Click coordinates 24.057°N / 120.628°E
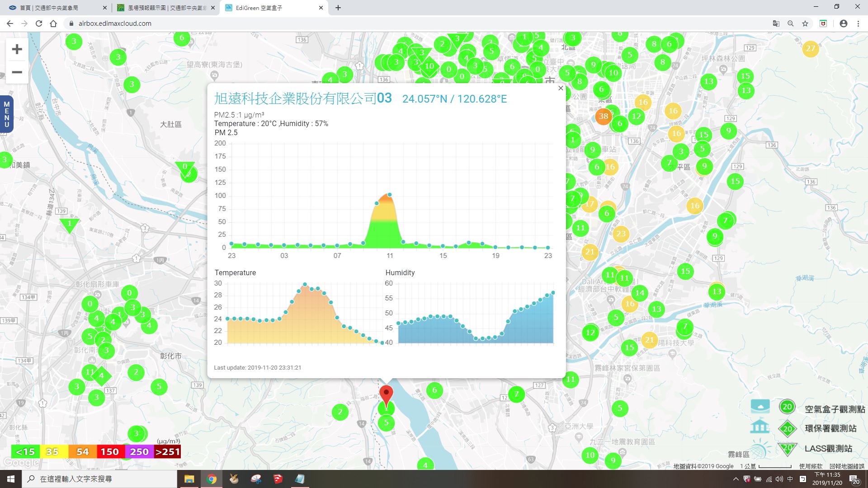This screenshot has width=868, height=488. pos(454,99)
